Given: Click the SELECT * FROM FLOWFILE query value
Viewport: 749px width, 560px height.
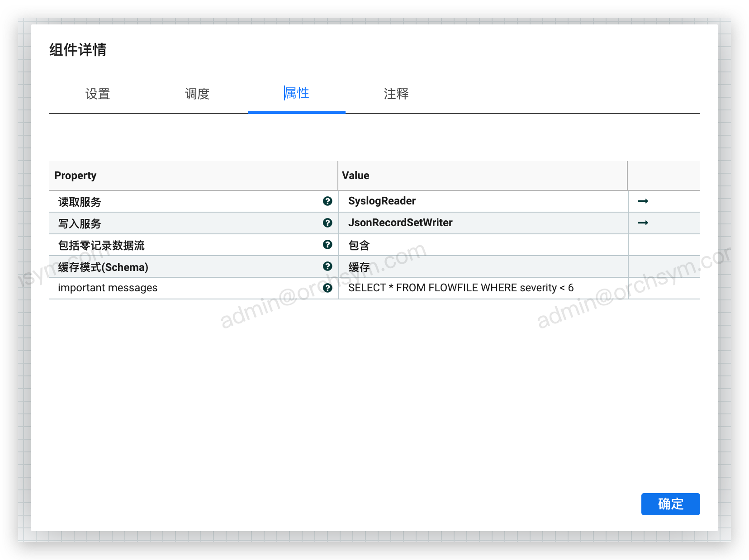Looking at the screenshot, I should tap(460, 288).
